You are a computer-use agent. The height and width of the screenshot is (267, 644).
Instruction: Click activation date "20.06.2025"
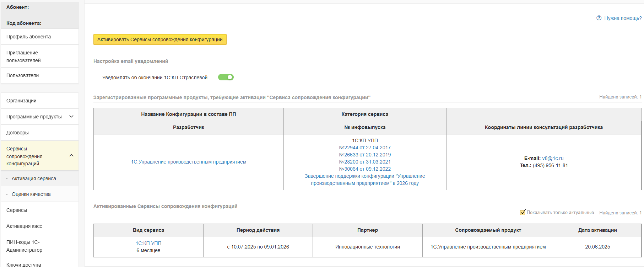pyautogui.click(x=597, y=247)
